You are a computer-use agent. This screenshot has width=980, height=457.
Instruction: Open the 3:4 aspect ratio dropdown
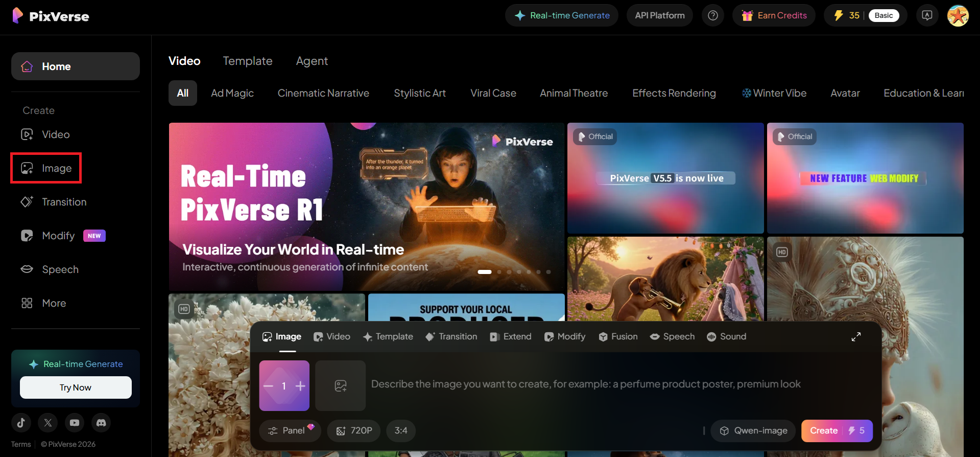[401, 430]
